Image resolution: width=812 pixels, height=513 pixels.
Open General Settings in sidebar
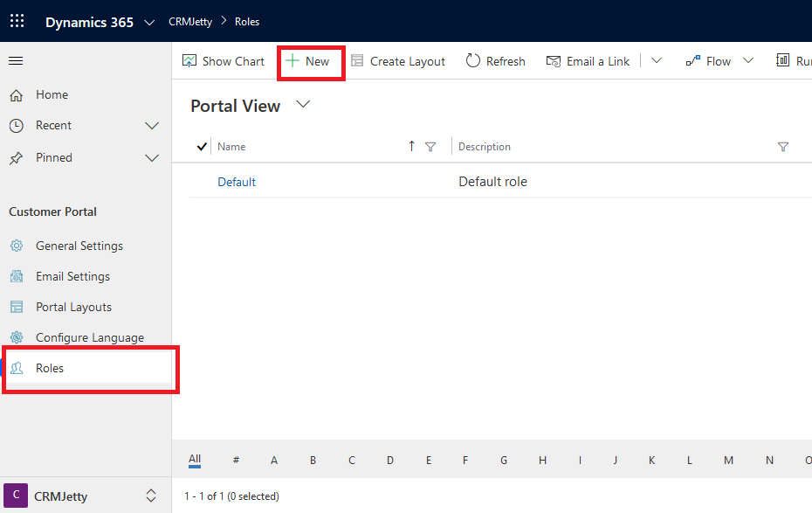pos(79,246)
